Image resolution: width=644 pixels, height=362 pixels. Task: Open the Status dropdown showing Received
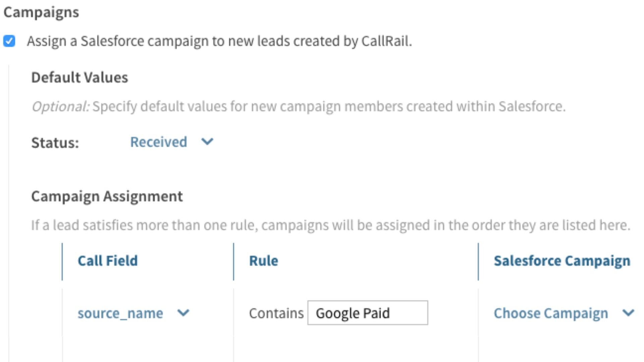[x=159, y=142]
